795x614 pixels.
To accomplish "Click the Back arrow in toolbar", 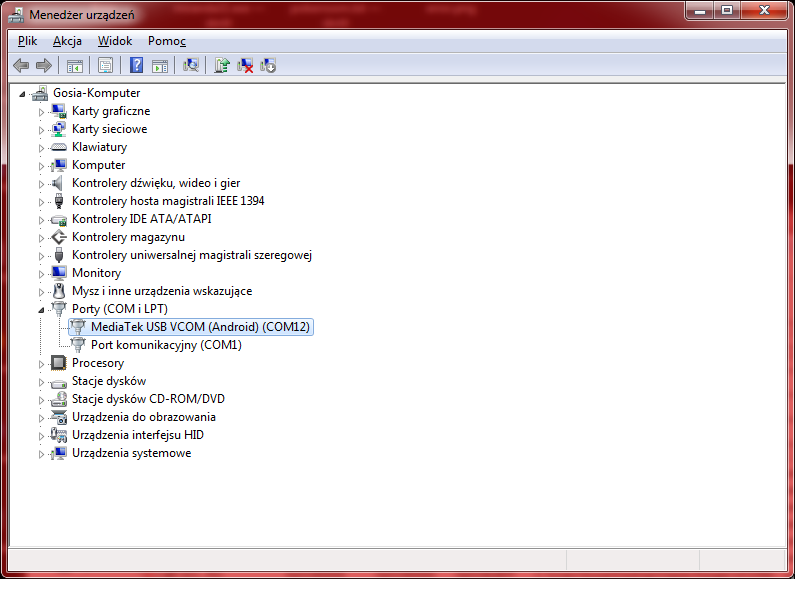I will 21,65.
